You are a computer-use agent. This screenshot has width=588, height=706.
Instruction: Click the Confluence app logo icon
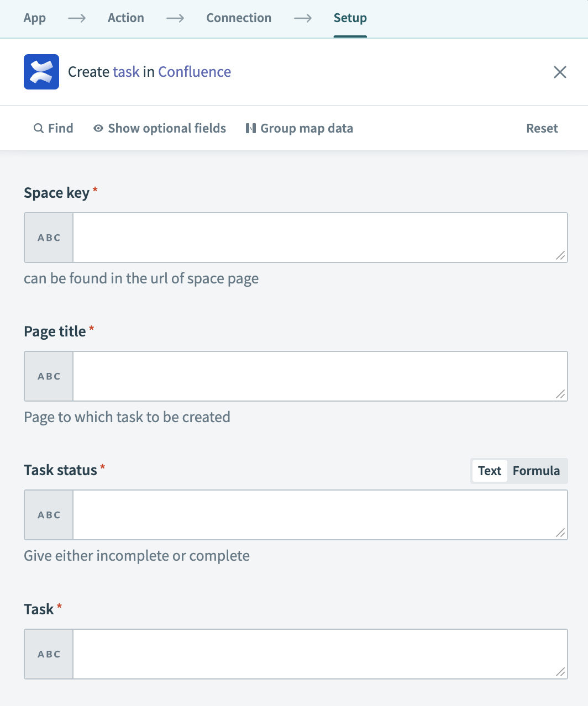[x=41, y=71]
